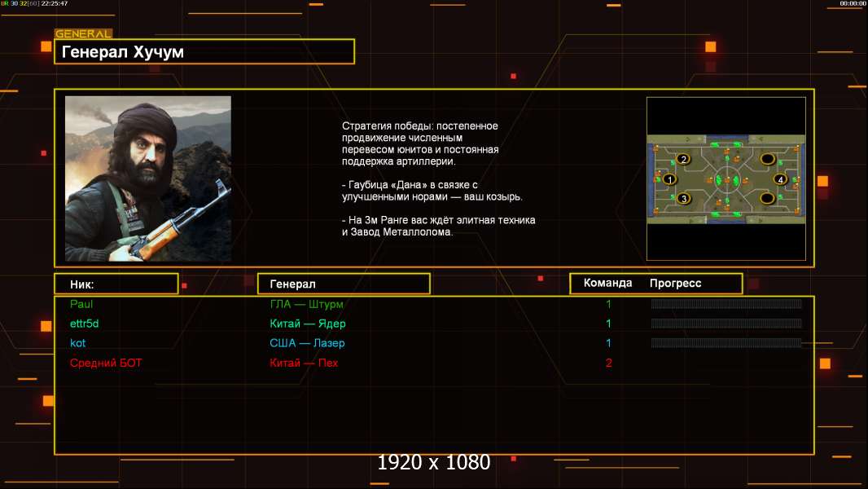Click Paul's loading progress bar
The height and width of the screenshot is (489, 868).
[726, 303]
